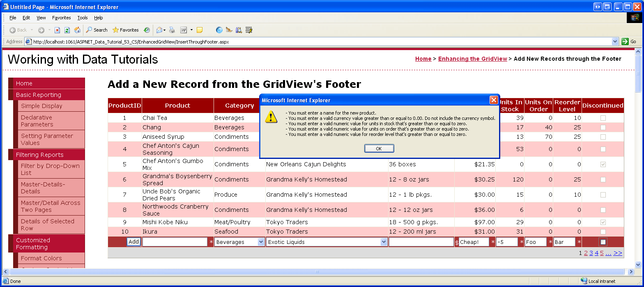Click the units in stock field containing -5
This screenshot has width=644, height=287.
pyautogui.click(x=507, y=242)
